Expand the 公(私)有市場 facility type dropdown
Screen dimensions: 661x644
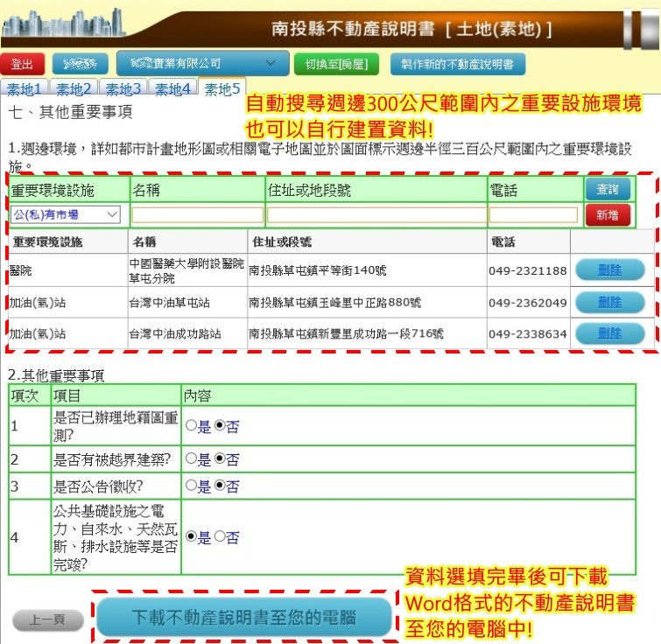coord(66,214)
